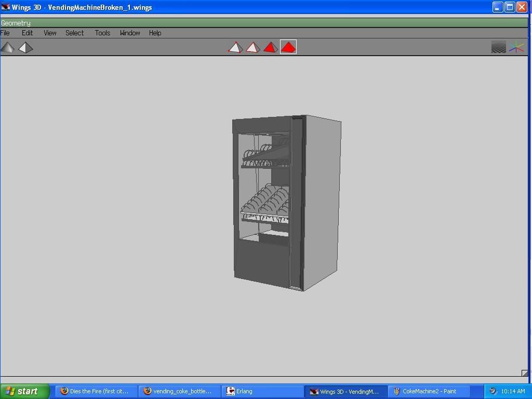Image resolution: width=532 pixels, height=399 pixels.
Task: Activate face selection mode
Action: click(271, 47)
